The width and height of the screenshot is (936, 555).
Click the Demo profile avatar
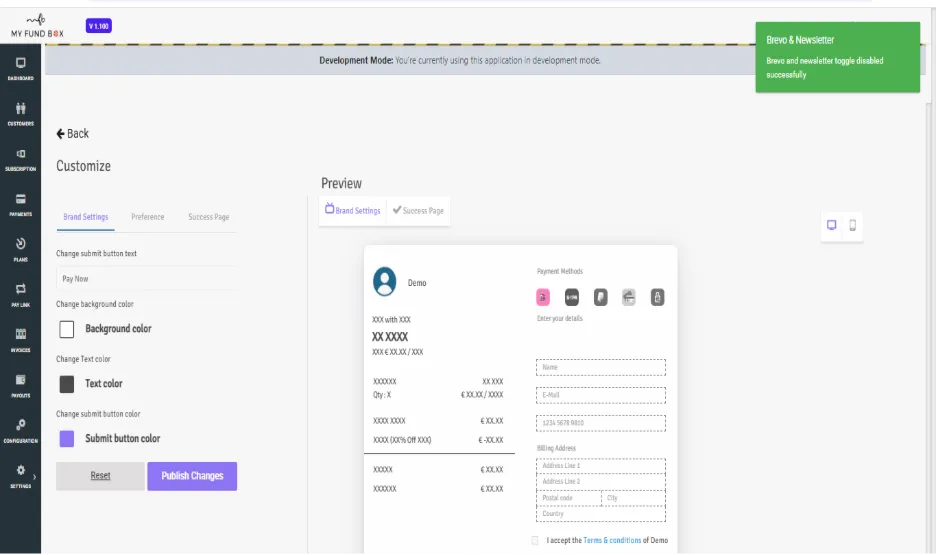coord(384,282)
